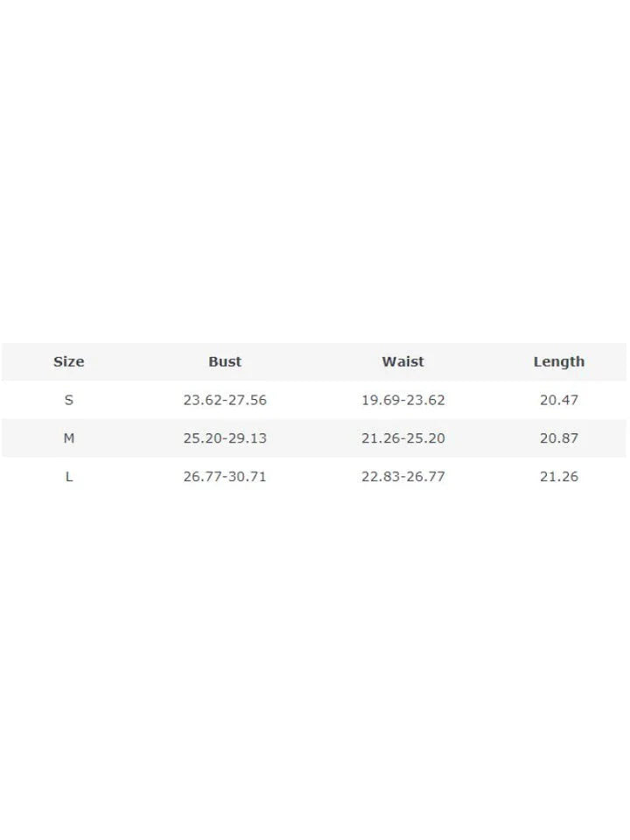This screenshot has height=840, width=630.
Task: Click the gray-shaded M size row
Action: point(315,438)
